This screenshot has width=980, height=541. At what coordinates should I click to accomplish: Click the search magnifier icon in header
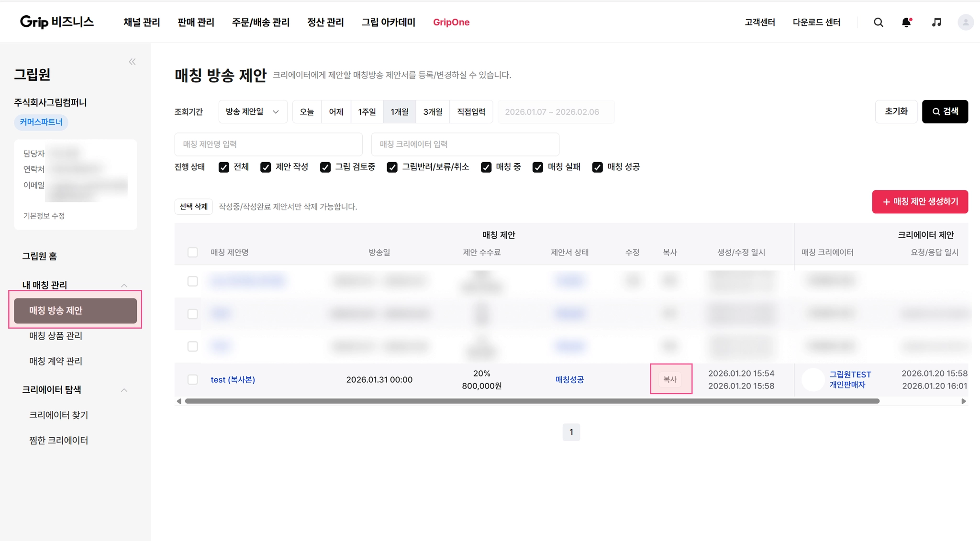point(878,22)
